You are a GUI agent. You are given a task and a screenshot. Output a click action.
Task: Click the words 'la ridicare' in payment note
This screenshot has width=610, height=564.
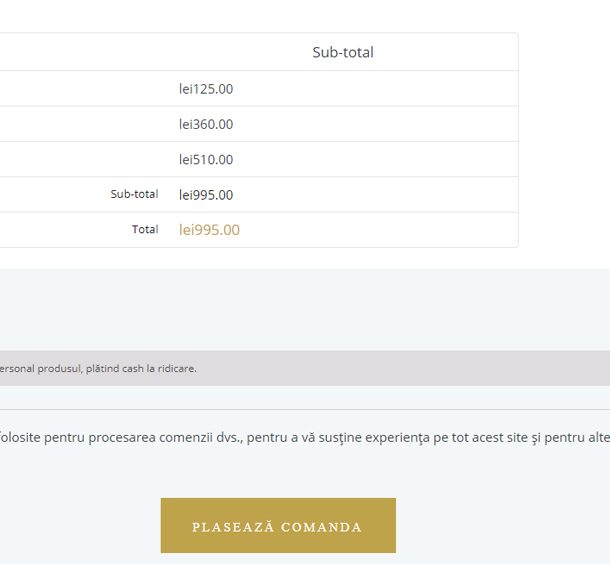click(173, 368)
